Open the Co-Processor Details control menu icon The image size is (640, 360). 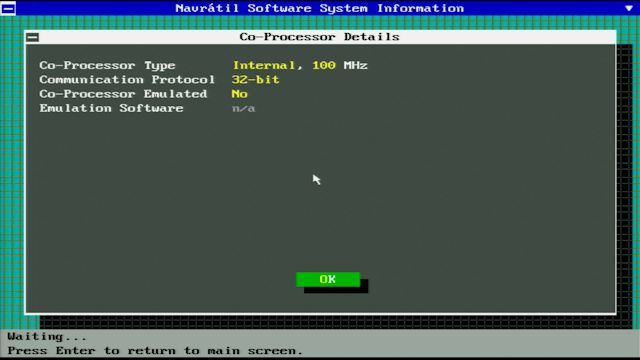coord(33,38)
